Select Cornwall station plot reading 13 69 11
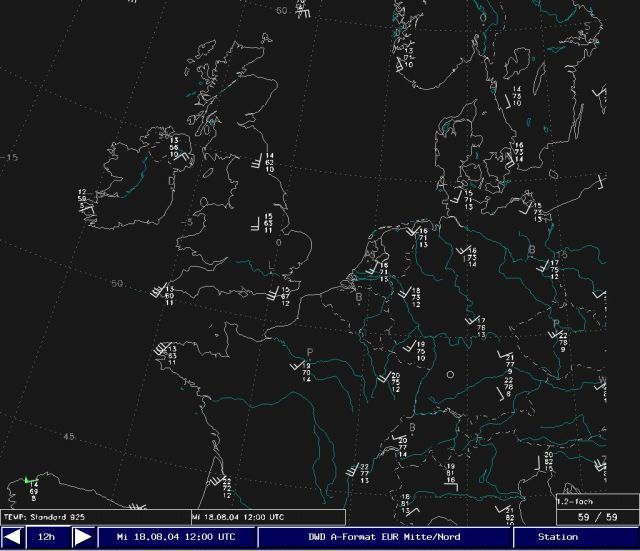The image size is (640, 551). tap(168, 295)
